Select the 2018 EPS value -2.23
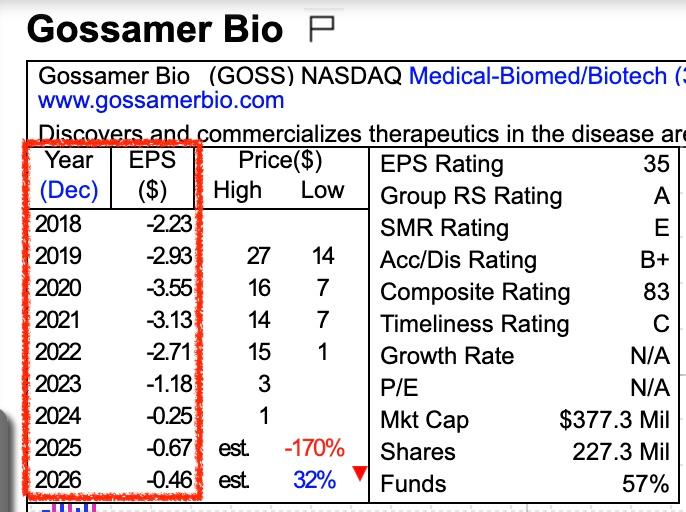The height and width of the screenshot is (512, 686). [166, 225]
